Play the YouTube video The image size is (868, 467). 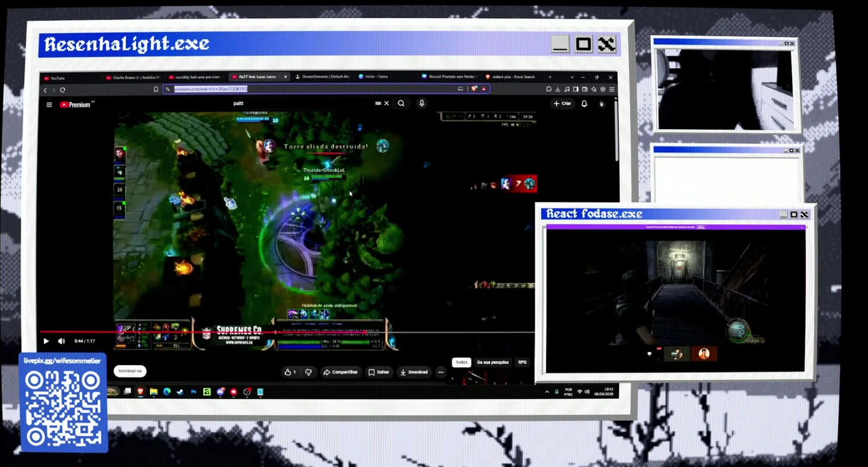click(x=46, y=341)
